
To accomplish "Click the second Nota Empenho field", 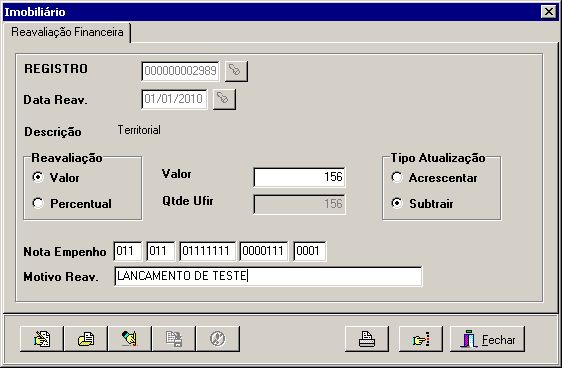I will (x=161, y=251).
